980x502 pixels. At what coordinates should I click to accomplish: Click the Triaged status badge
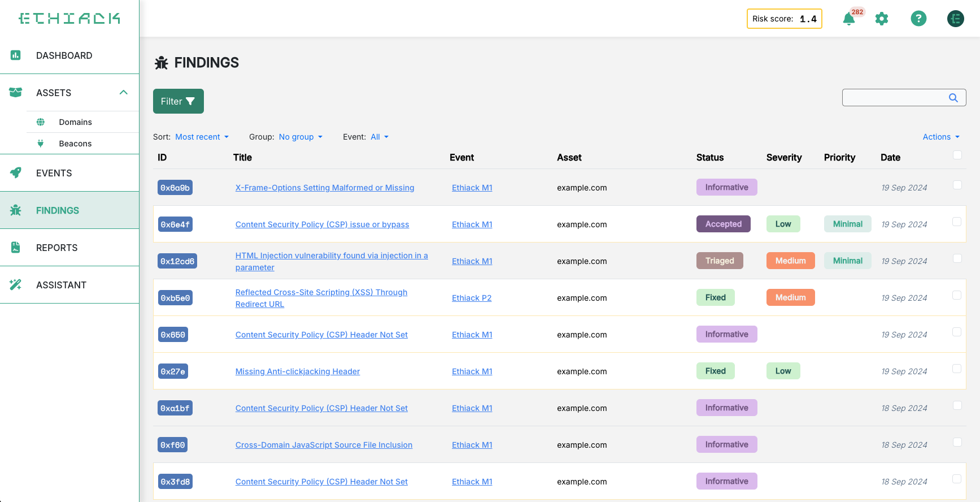click(720, 261)
